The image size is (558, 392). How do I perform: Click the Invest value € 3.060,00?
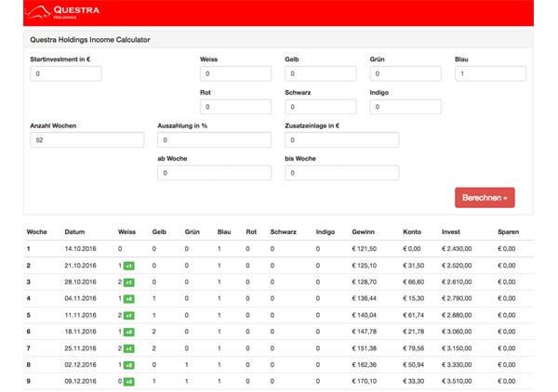click(457, 332)
